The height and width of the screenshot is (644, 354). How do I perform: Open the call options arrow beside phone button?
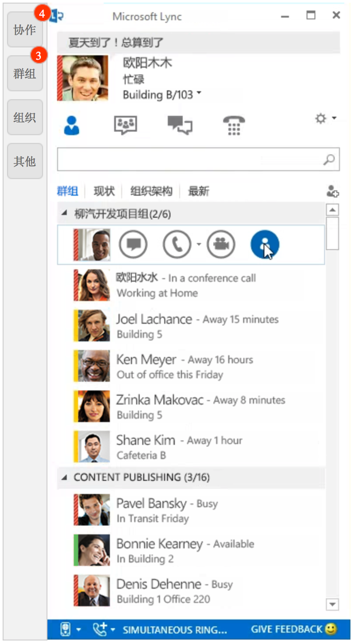[x=198, y=244]
